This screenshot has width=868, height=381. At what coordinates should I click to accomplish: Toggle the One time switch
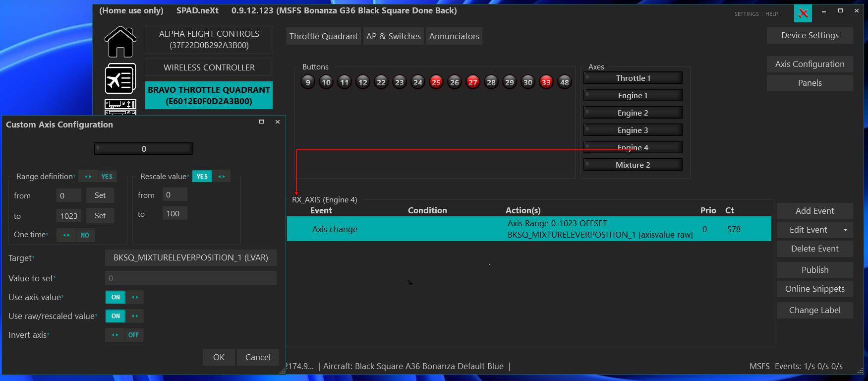click(x=76, y=235)
